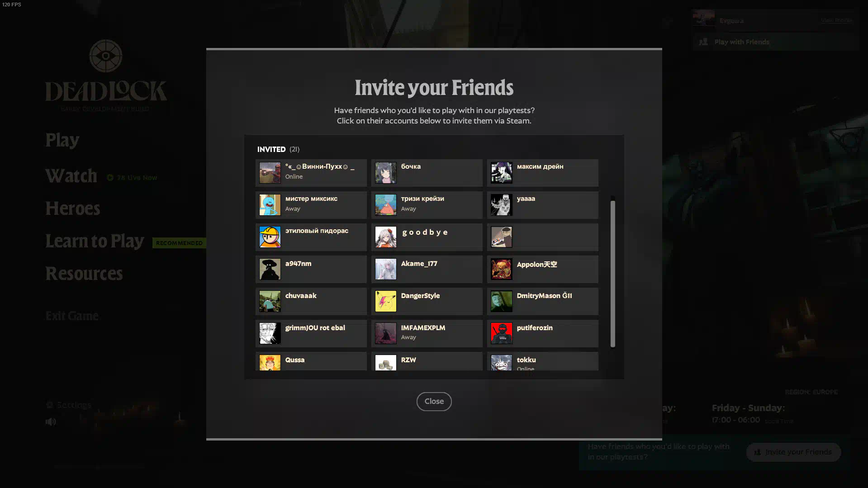868x488 pixels.
Task: Click Invite your Friends button bottom right
Action: pyautogui.click(x=793, y=452)
